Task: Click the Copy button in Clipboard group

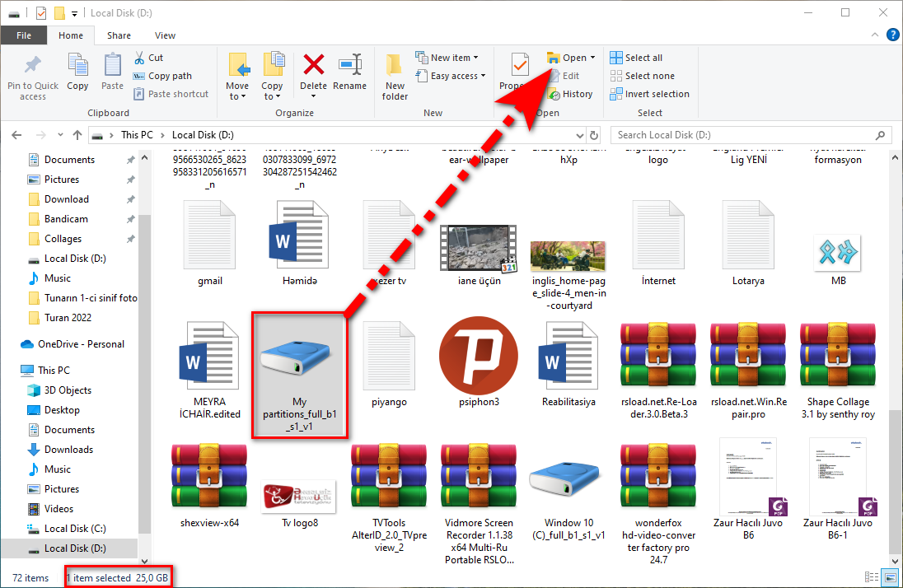Action: (x=77, y=72)
